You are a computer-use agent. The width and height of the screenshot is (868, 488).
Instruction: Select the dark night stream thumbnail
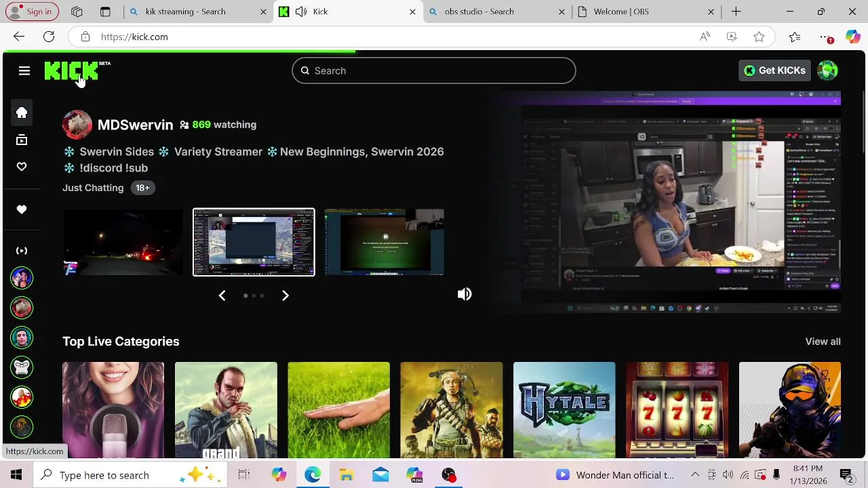(x=123, y=242)
